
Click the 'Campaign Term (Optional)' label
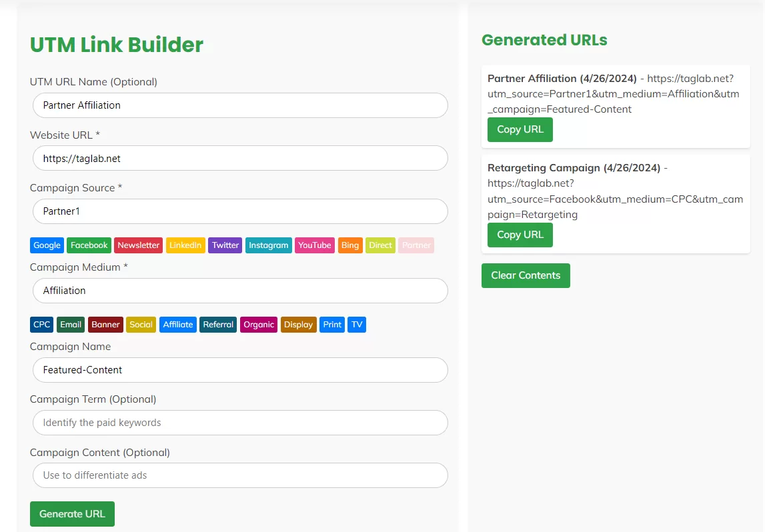(93, 399)
